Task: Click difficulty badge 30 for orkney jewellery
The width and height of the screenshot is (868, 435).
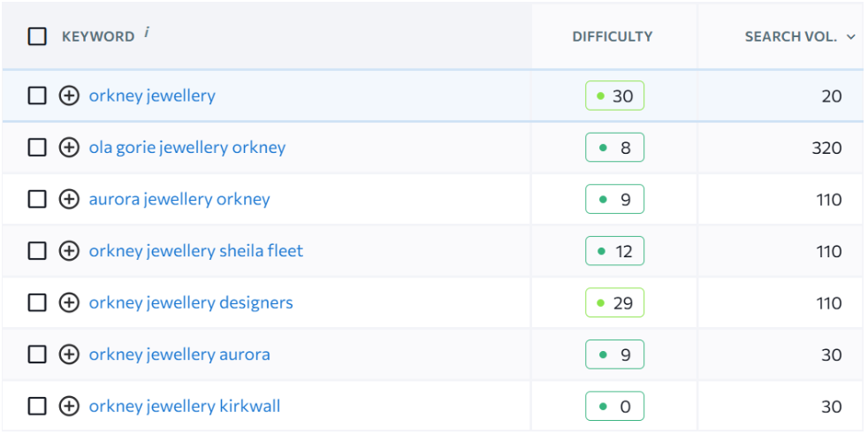Action: [x=614, y=95]
